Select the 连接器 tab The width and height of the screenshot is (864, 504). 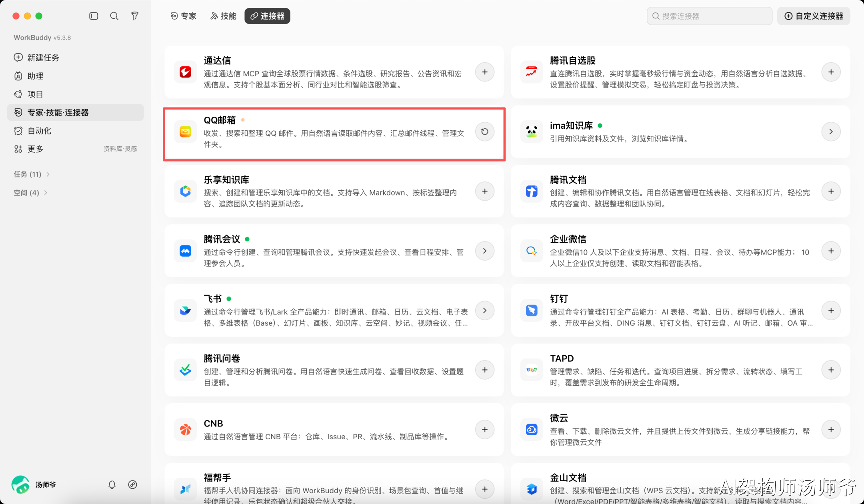click(267, 16)
